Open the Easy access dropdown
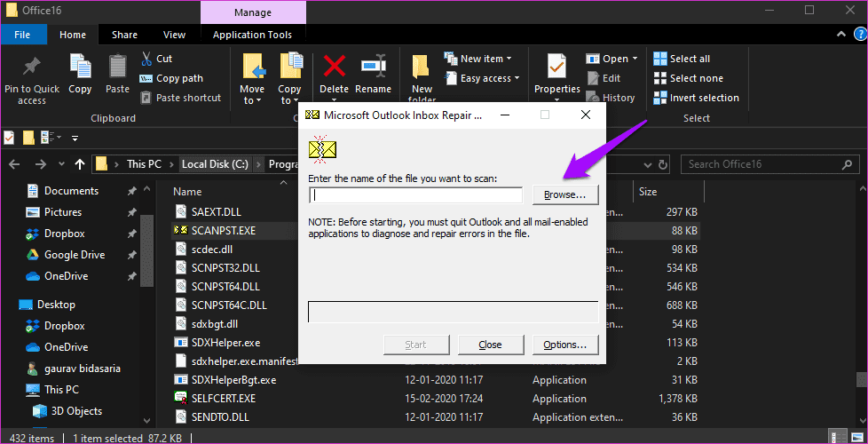Viewport: 868px width, 444px height. pos(483,79)
